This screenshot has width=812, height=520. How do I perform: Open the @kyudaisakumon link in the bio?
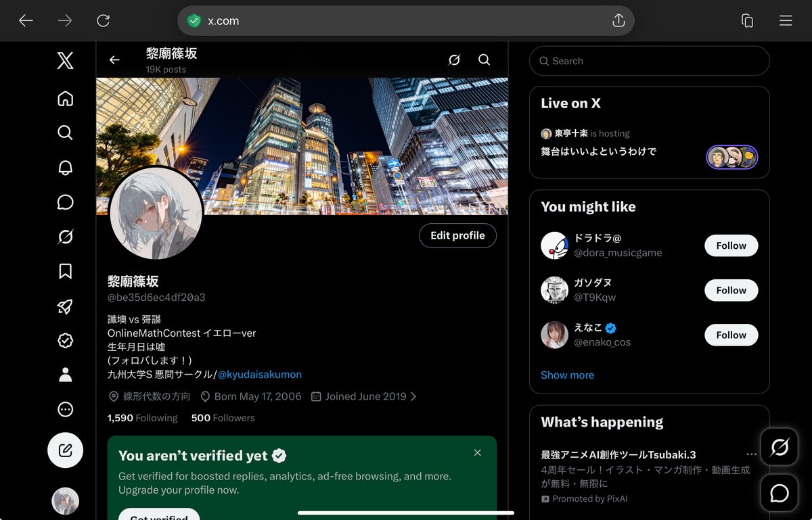pos(260,374)
